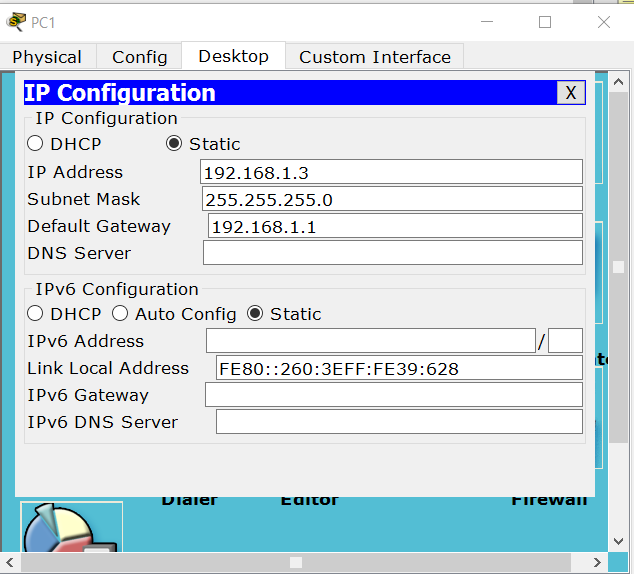The image size is (634, 574).
Task: Choose the IPv6 Auto Config option
Action: (x=120, y=313)
